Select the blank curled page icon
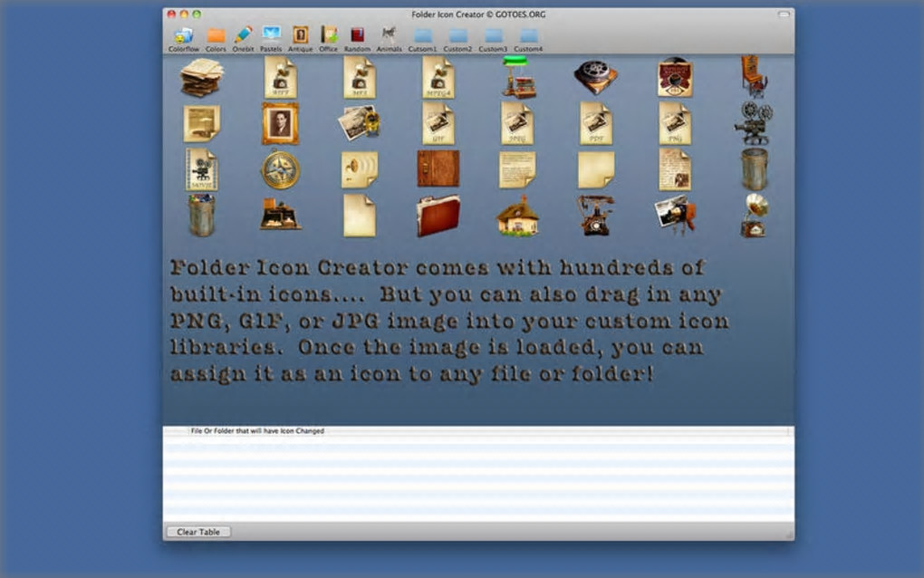Viewport: 924px width, 578px height. 596,169
